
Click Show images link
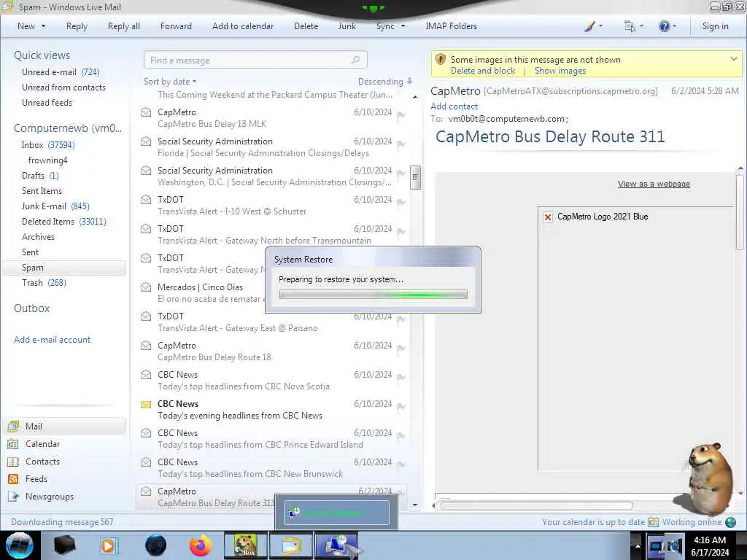tap(560, 71)
